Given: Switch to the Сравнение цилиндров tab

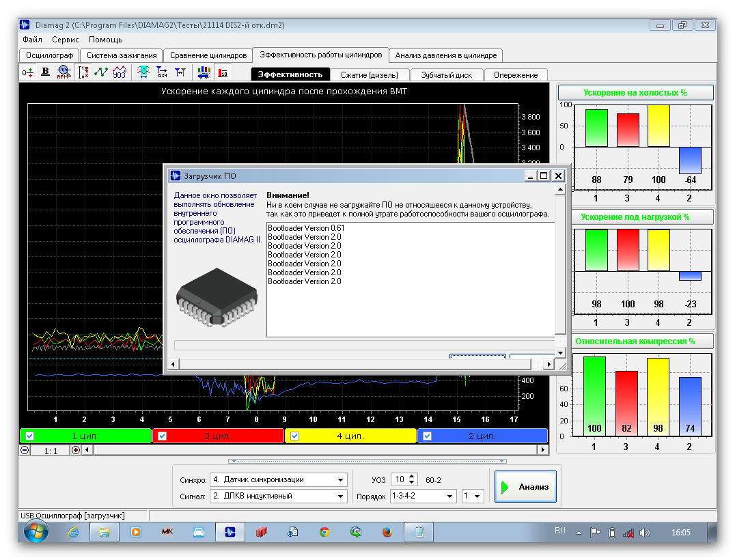Looking at the screenshot, I should [208, 55].
